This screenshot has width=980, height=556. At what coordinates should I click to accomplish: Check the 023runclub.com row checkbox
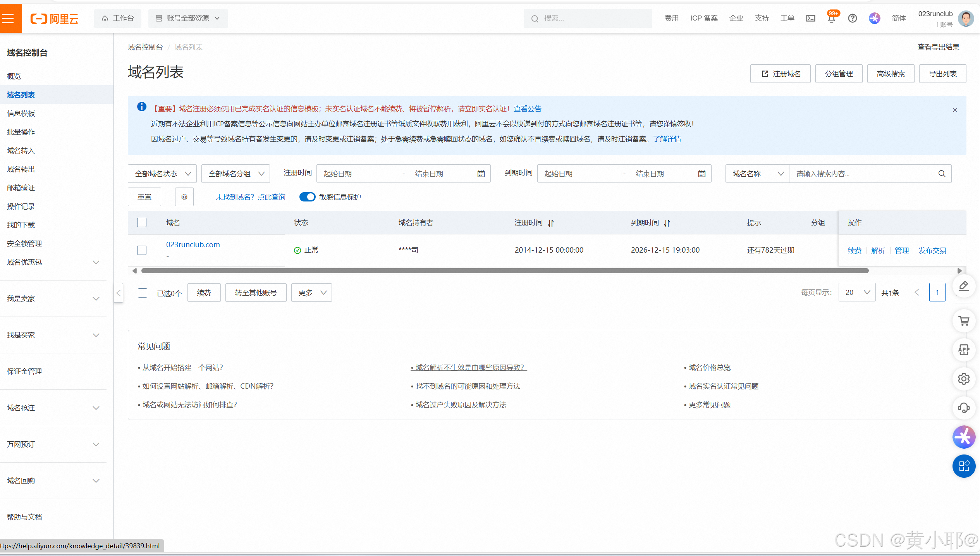point(142,250)
